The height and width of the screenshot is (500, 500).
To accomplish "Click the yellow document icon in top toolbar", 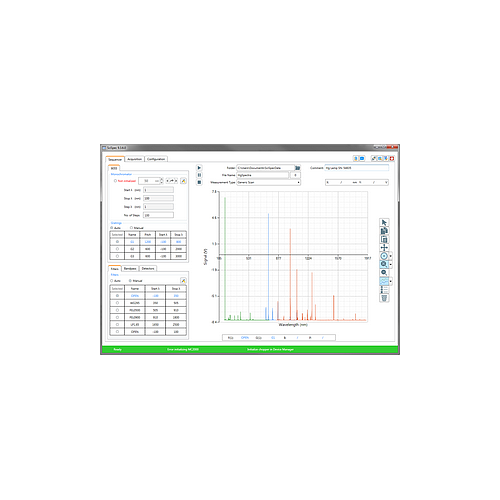I will tap(356, 159).
